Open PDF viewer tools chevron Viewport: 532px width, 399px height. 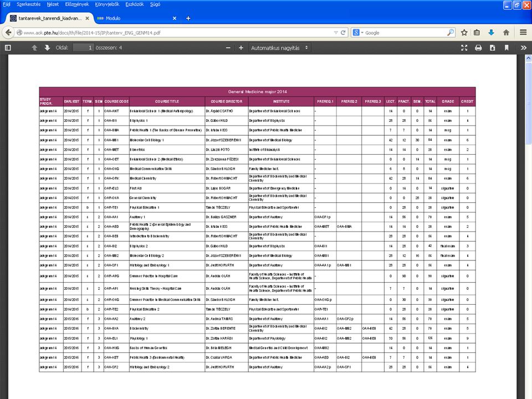tap(524, 48)
